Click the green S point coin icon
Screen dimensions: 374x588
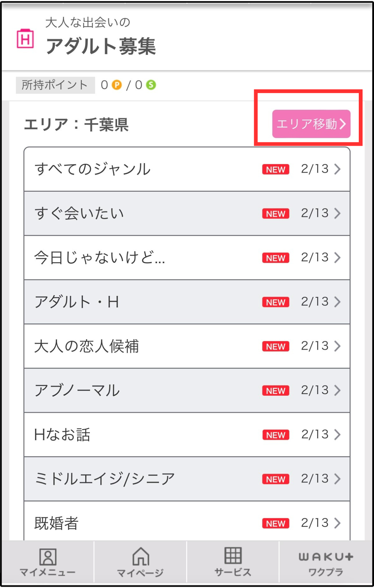pyautogui.click(x=151, y=85)
